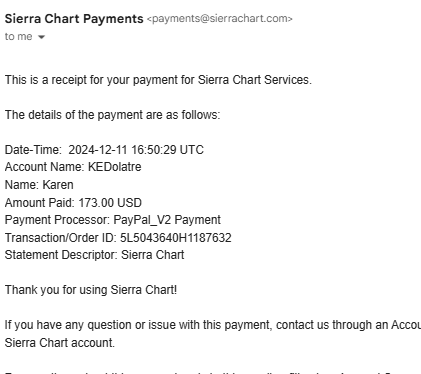
Task: Select the payments@sierrachart.com sender address
Action: tap(220, 19)
